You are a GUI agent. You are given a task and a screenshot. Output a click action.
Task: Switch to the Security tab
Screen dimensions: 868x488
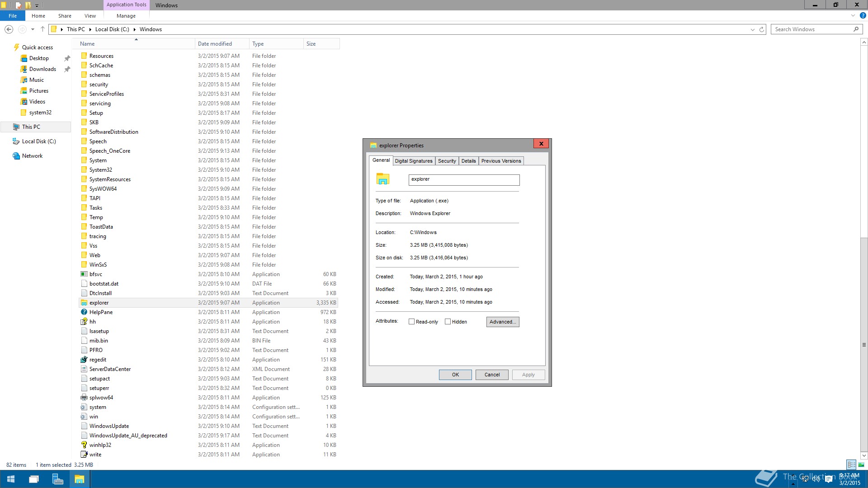[447, 161]
